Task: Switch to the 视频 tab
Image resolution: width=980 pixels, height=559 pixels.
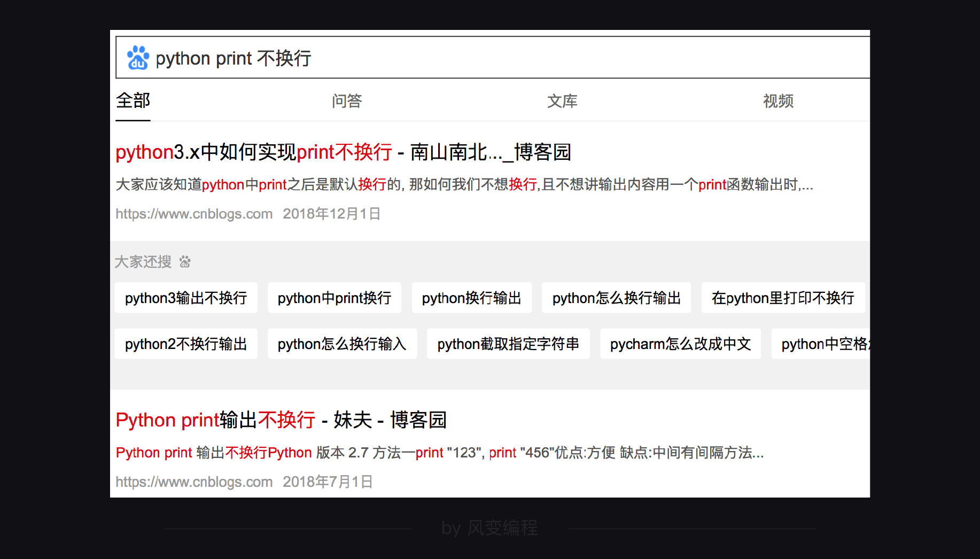Action: tap(778, 101)
